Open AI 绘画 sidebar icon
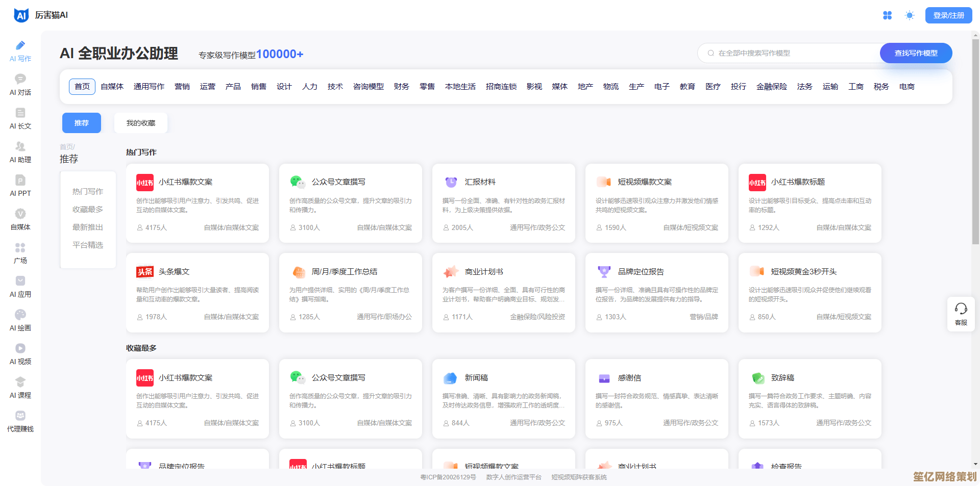The width and height of the screenshot is (980, 486). 20,315
